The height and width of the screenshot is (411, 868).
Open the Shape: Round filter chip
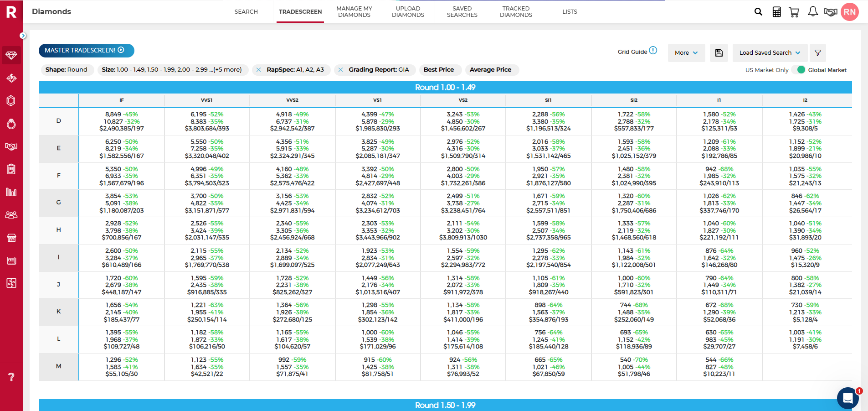pyautogui.click(x=67, y=70)
